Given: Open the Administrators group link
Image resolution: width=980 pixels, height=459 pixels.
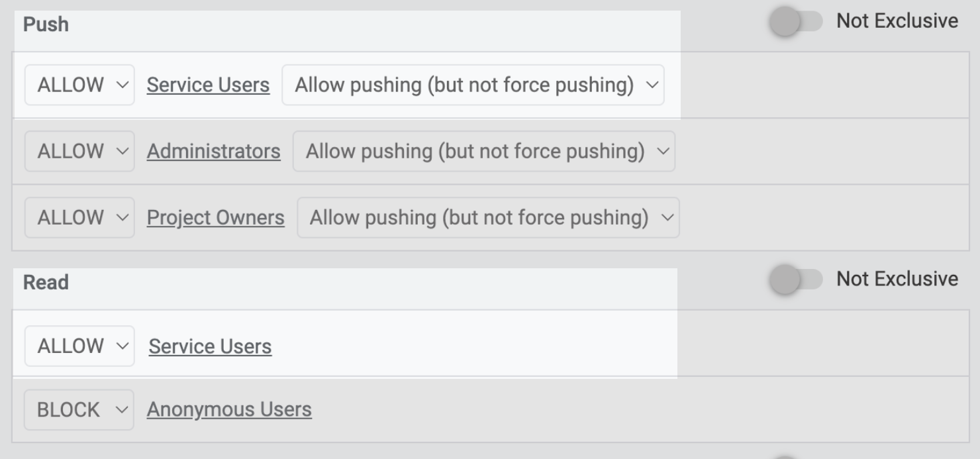Looking at the screenshot, I should 213,151.
